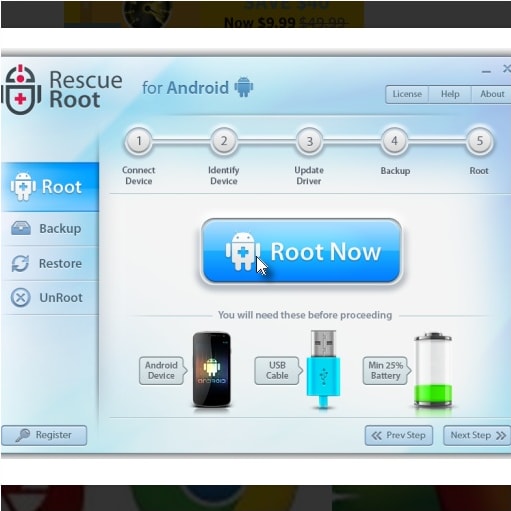Click the USB Cable label tag
The width and height of the screenshot is (511, 511).
coord(278,371)
